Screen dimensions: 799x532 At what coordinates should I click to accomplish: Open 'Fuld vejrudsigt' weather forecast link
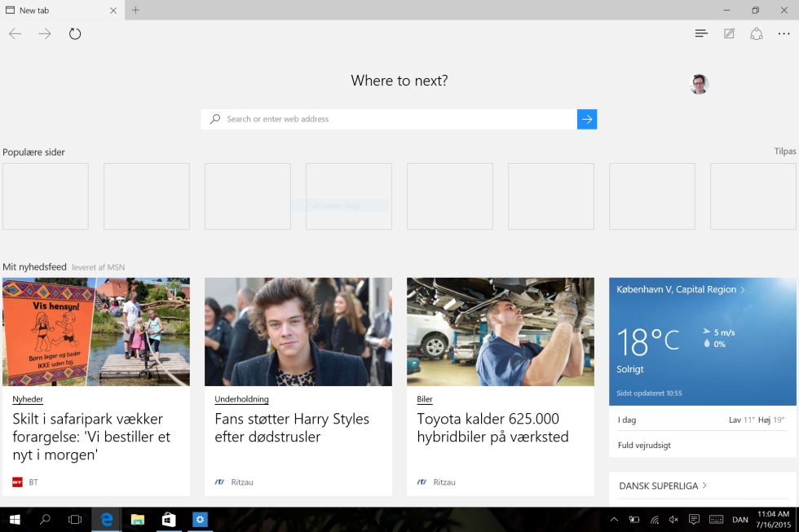click(644, 446)
